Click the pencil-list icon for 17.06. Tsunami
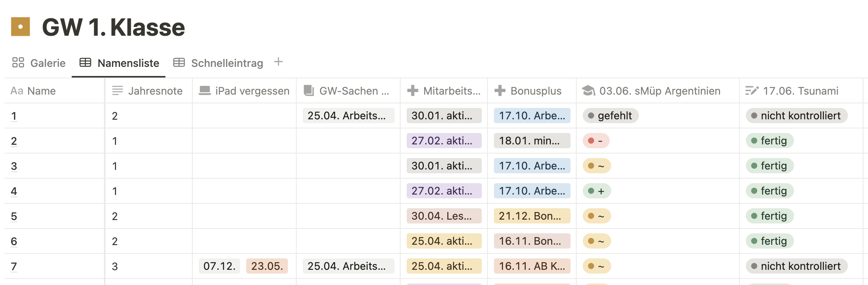This screenshot has width=868, height=285. click(x=752, y=91)
